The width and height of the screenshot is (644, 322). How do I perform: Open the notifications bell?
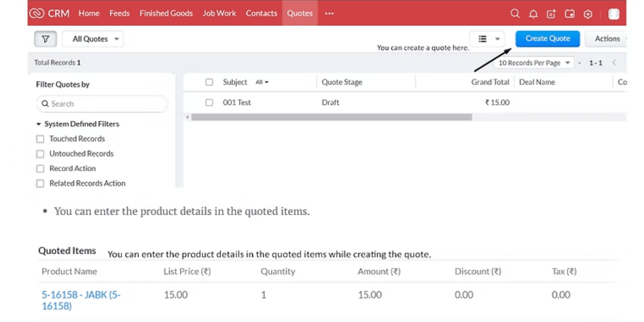pos(533,14)
